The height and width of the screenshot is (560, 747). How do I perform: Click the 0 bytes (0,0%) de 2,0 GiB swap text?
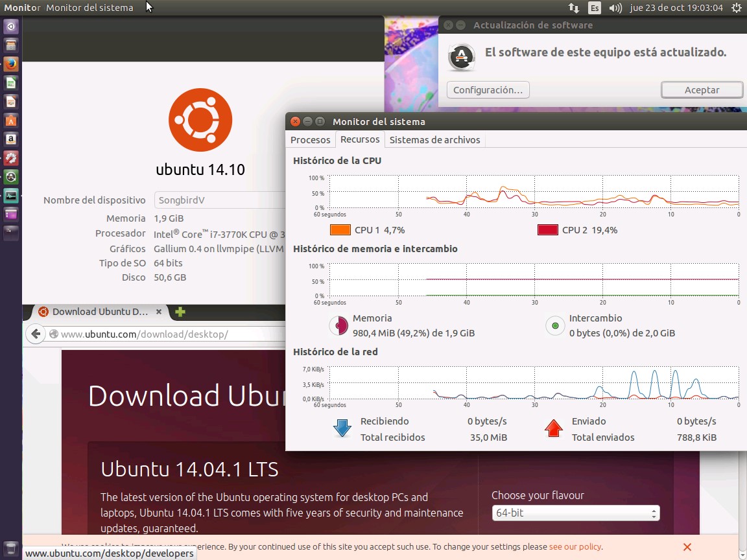pos(622,333)
